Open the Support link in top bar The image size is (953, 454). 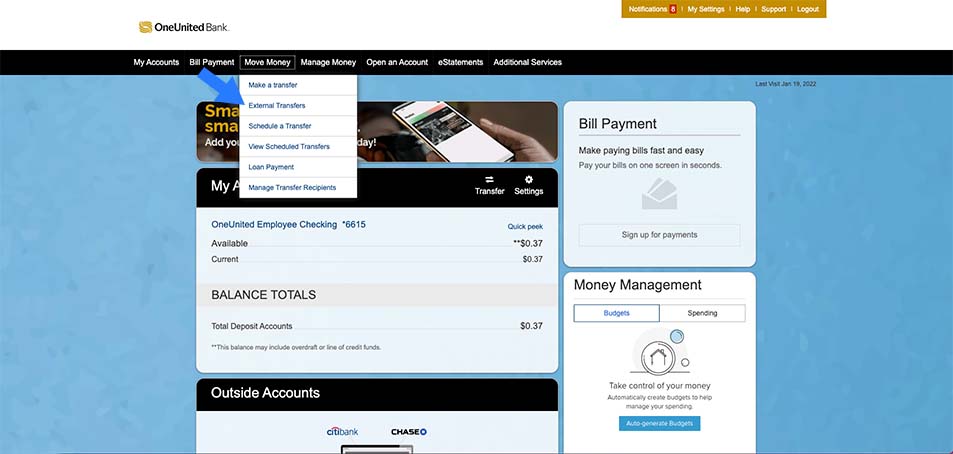[774, 9]
